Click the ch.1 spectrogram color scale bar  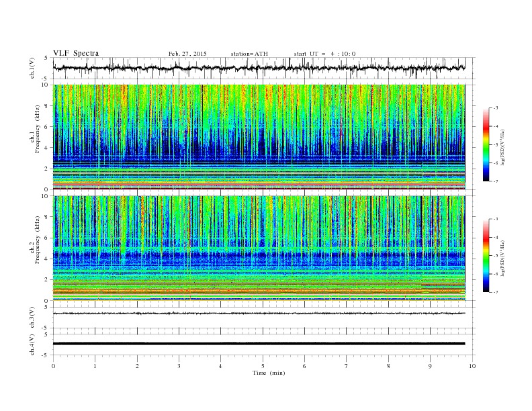pyautogui.click(x=486, y=144)
